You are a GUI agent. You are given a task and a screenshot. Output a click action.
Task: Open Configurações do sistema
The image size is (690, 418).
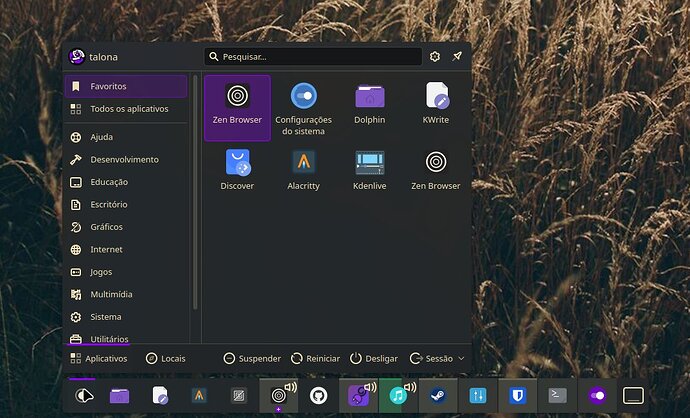(x=303, y=108)
